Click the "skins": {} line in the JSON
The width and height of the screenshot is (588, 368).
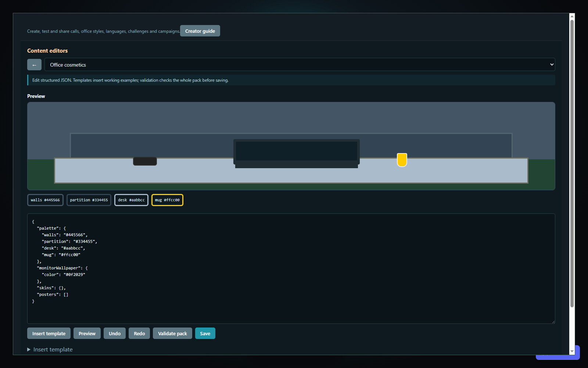51,288
